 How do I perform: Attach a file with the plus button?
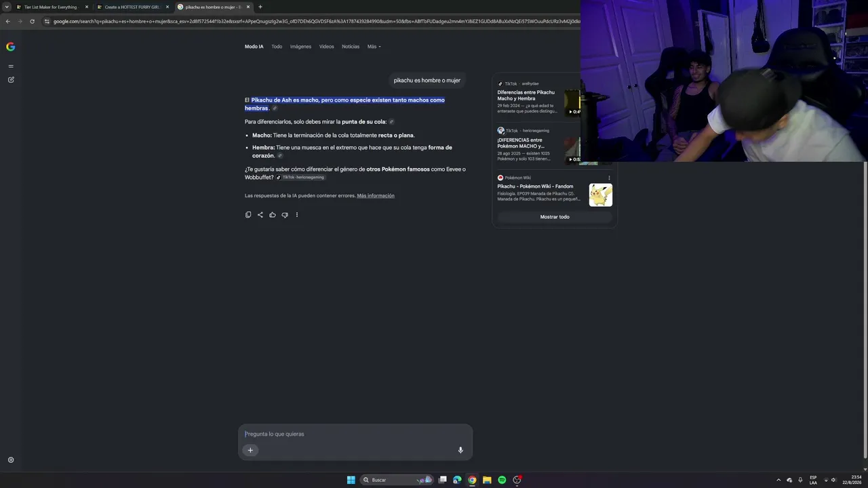250,450
